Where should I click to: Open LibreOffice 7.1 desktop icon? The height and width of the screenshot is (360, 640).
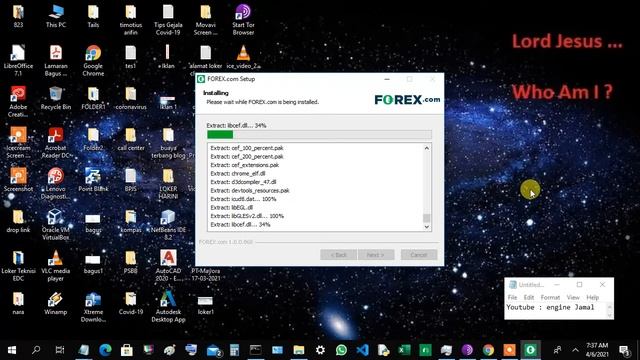18,60
